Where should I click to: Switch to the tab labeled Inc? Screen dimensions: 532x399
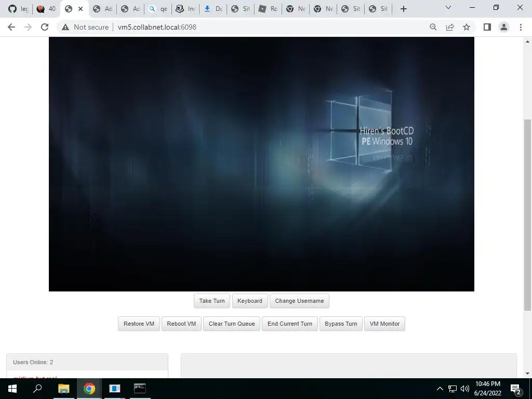pyautogui.click(x=185, y=9)
